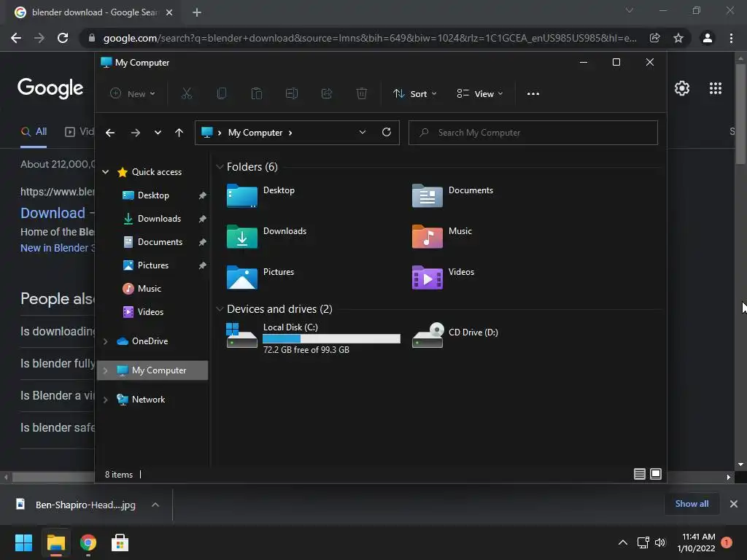
Task: Click Show all downloads button
Action: pos(692,503)
